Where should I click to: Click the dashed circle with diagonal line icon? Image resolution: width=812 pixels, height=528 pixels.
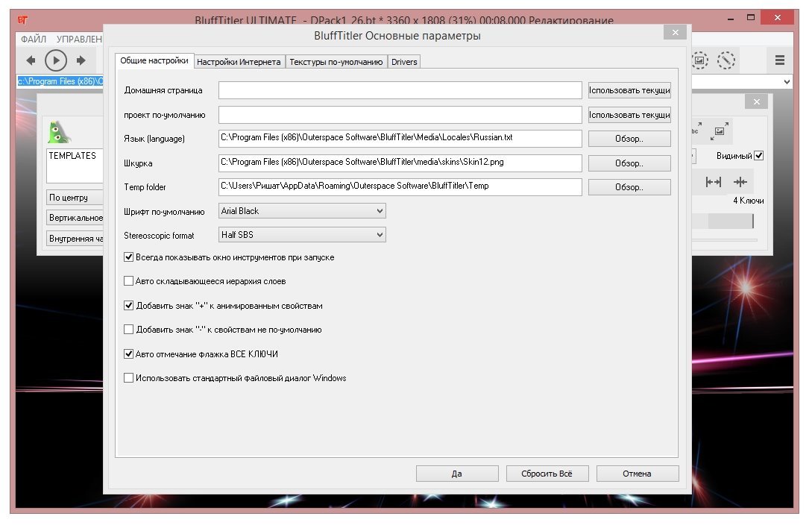click(726, 60)
